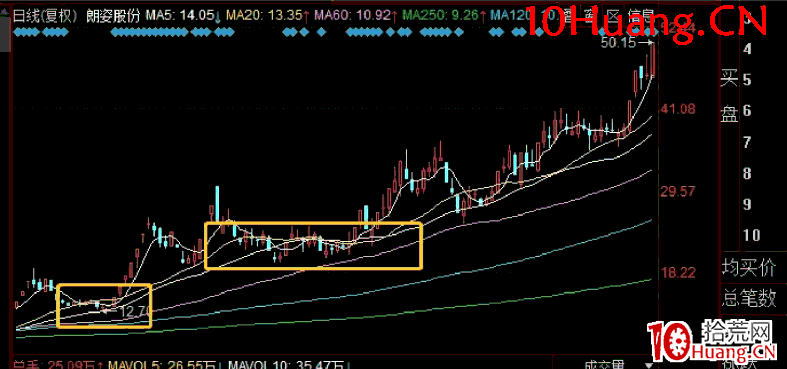Click the MA60: 10.92 indicator value
The image size is (787, 369).
pos(356,16)
